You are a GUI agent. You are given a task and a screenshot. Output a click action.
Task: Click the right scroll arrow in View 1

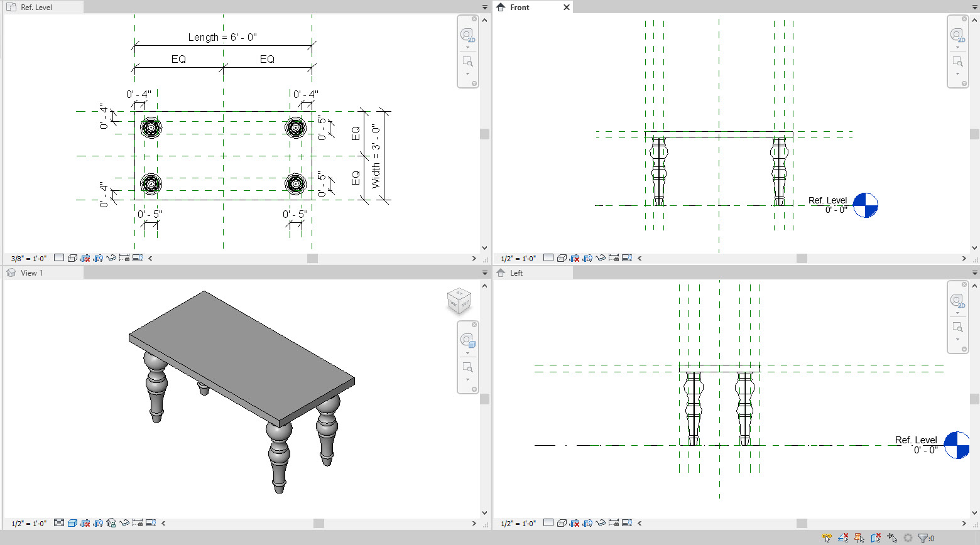[x=474, y=522]
